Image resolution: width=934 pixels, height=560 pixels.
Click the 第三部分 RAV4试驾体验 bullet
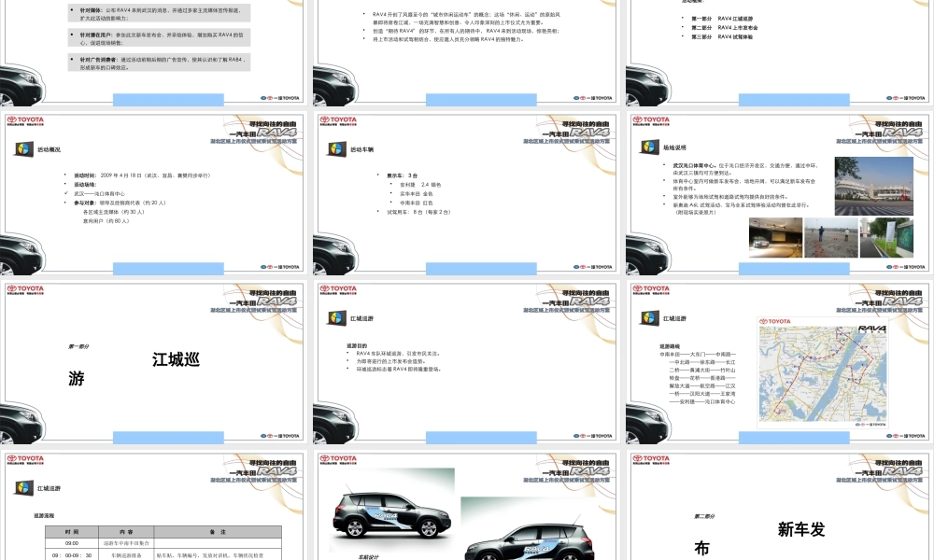pos(722,37)
